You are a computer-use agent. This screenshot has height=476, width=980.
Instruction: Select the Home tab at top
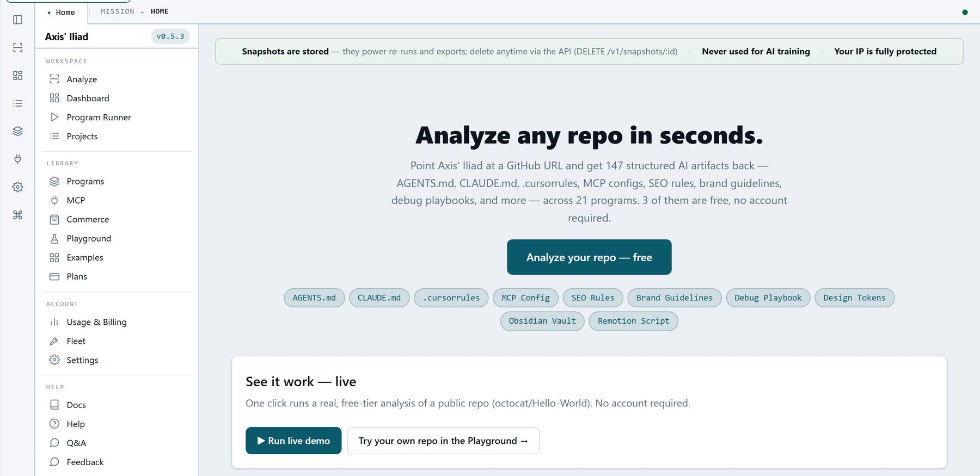(61, 12)
